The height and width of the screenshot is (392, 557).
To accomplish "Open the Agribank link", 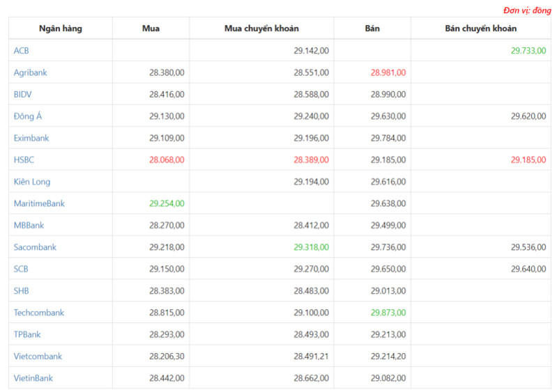I will (x=30, y=72).
